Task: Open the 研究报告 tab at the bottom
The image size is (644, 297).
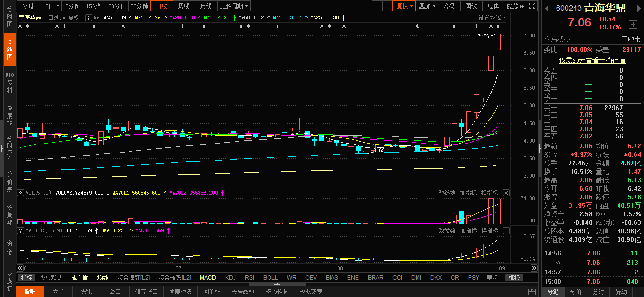Action: 147,291
